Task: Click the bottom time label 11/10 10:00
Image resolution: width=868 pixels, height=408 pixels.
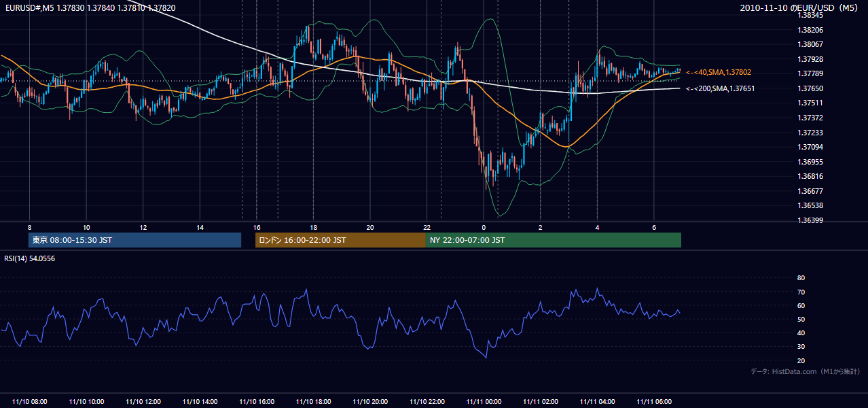Action: point(86,402)
